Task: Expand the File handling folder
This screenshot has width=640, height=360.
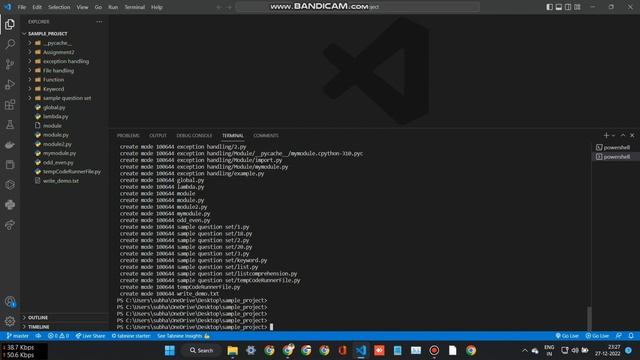Action: 58,71
